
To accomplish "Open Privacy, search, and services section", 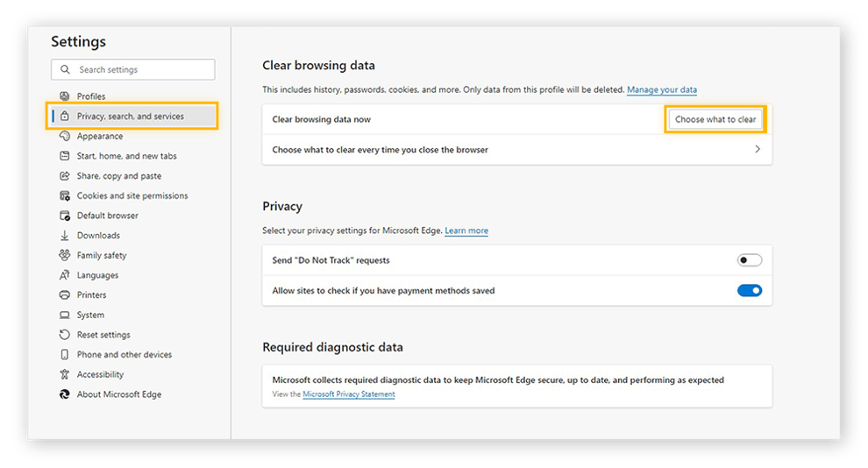I will [x=130, y=117].
